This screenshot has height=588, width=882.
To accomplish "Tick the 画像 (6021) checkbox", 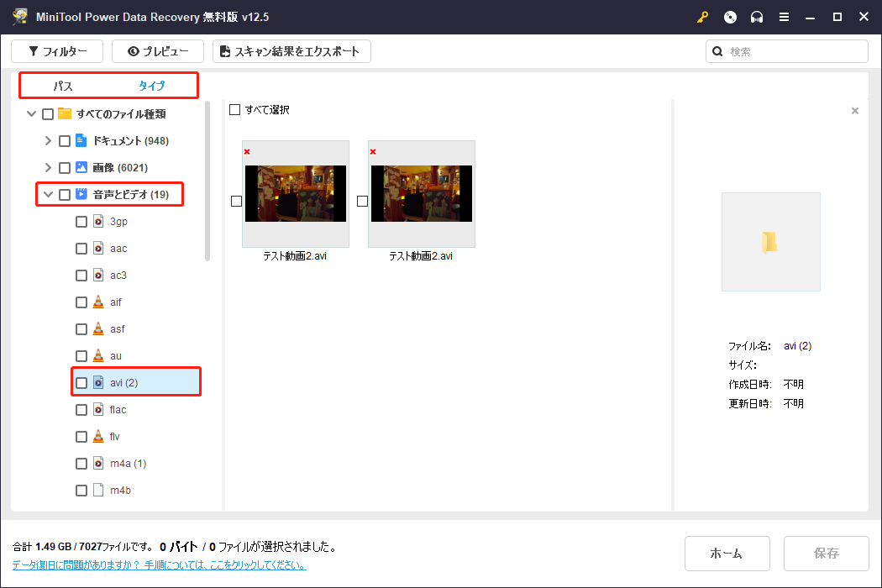I will [x=65, y=168].
